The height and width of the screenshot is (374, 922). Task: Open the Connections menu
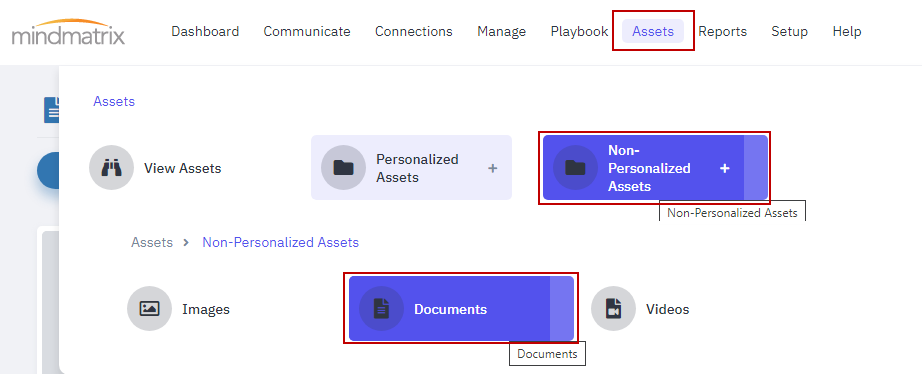(x=414, y=31)
